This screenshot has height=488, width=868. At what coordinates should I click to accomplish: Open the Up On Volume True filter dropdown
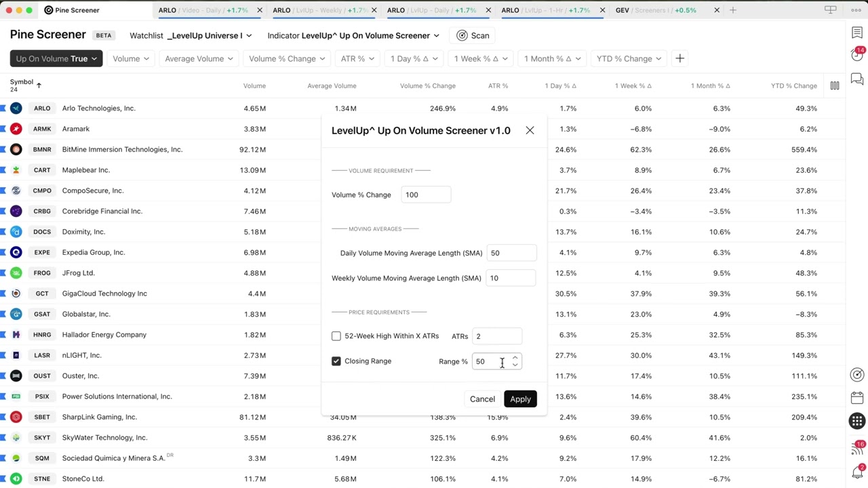pos(56,58)
